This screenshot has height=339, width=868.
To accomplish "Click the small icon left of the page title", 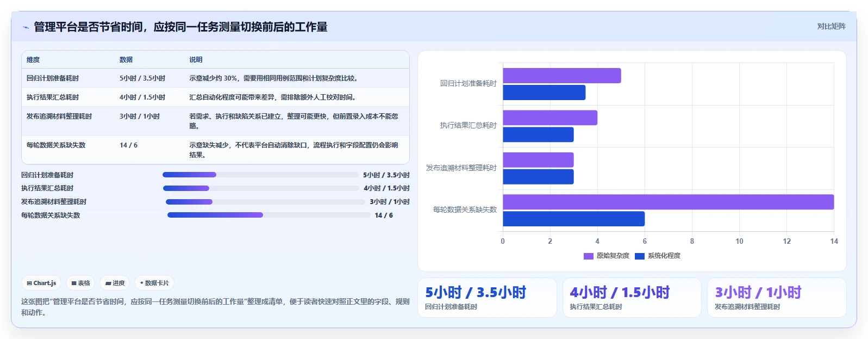I will tap(26, 27).
